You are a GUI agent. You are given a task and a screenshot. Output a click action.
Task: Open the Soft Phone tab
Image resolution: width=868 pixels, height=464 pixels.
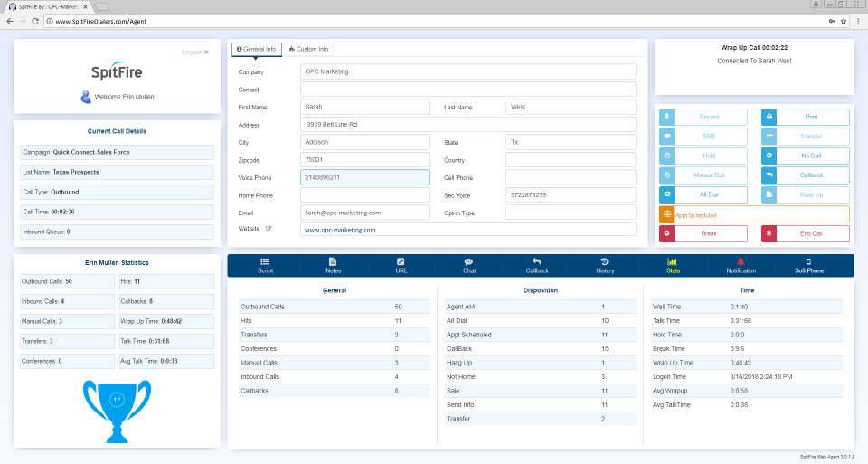808,266
